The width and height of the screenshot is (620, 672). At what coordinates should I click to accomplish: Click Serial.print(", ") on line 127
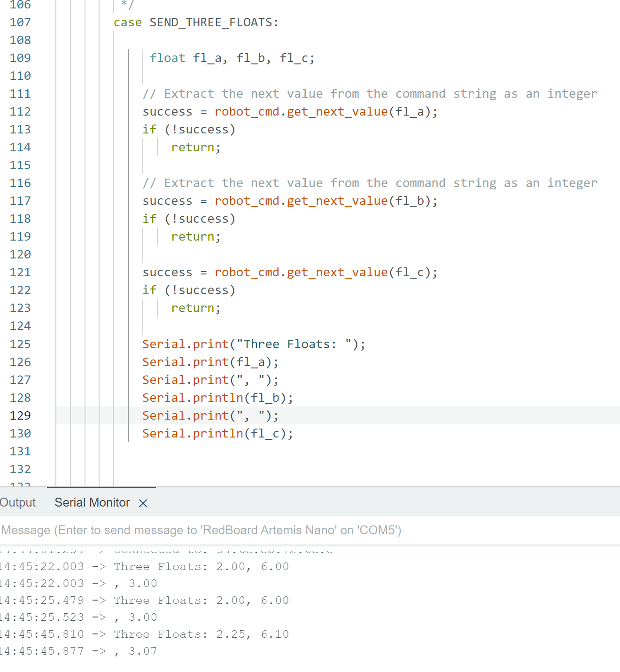click(x=211, y=380)
